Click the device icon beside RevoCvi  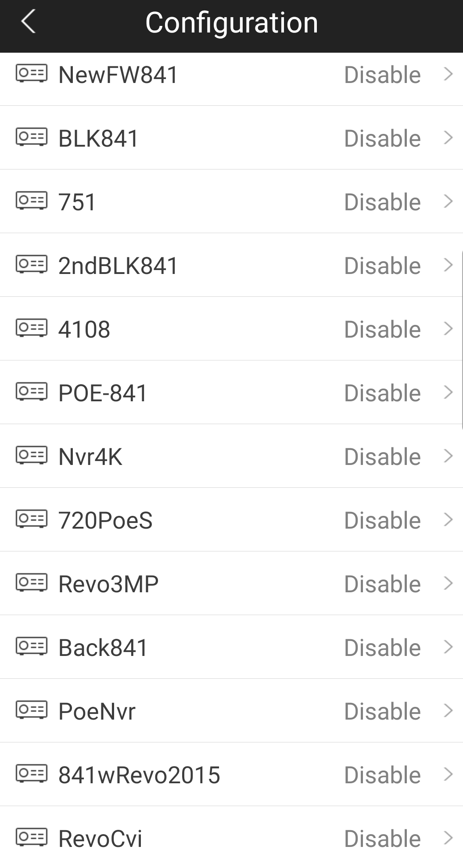click(x=32, y=837)
